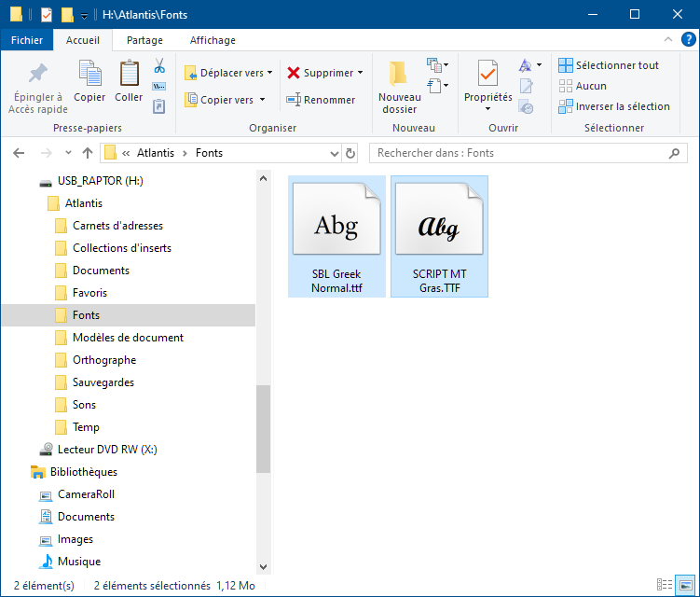Click the Couper scissors icon
The image size is (700, 597).
point(158,66)
